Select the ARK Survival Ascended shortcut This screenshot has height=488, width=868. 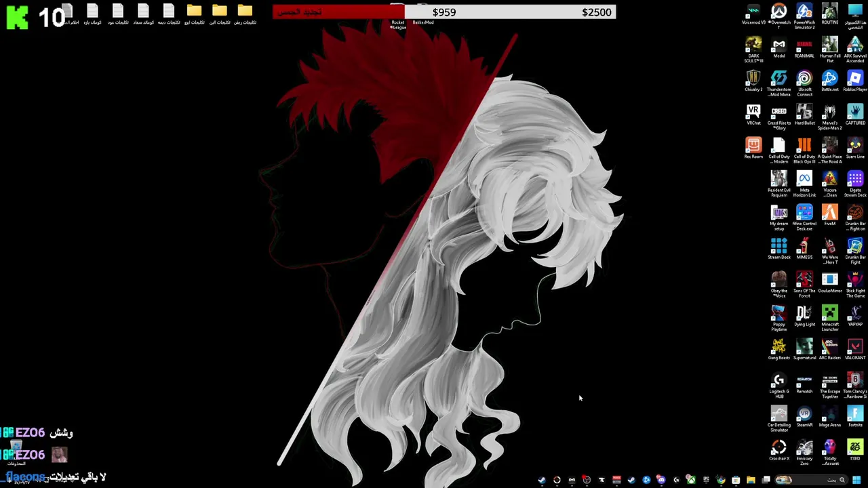point(855,49)
